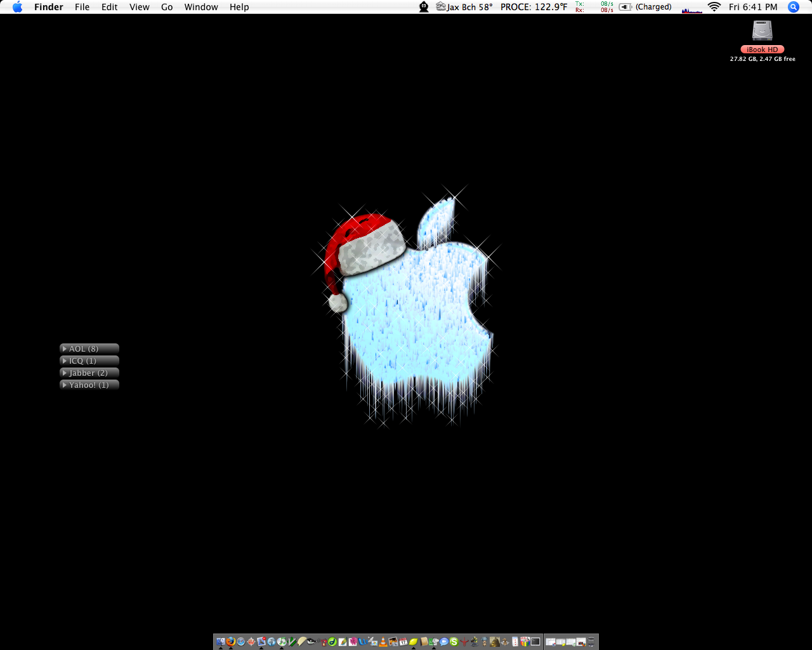Click the Fri 6:41 PM clock
The width and height of the screenshot is (812, 650).
point(753,7)
